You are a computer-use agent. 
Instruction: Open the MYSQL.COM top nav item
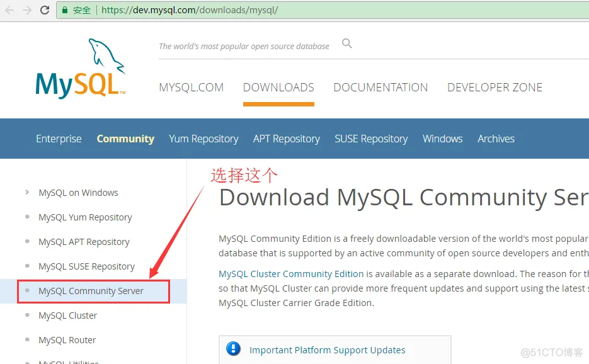[192, 88]
